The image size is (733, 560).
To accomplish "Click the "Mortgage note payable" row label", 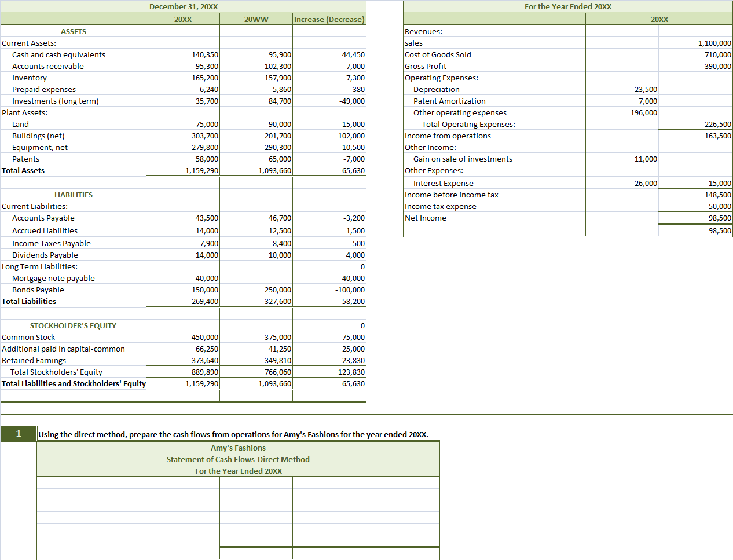I will (x=53, y=278).
